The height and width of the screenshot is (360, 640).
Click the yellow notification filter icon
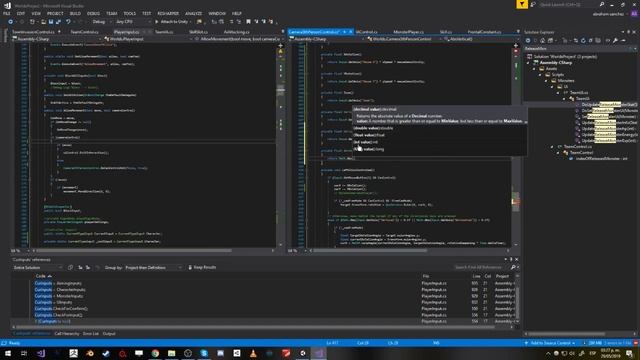(522, 4)
